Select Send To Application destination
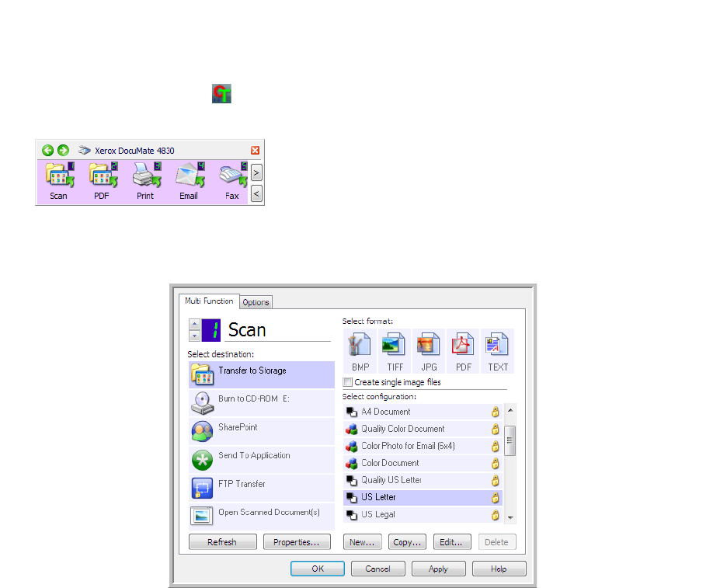The height and width of the screenshot is (588, 727). [x=262, y=460]
